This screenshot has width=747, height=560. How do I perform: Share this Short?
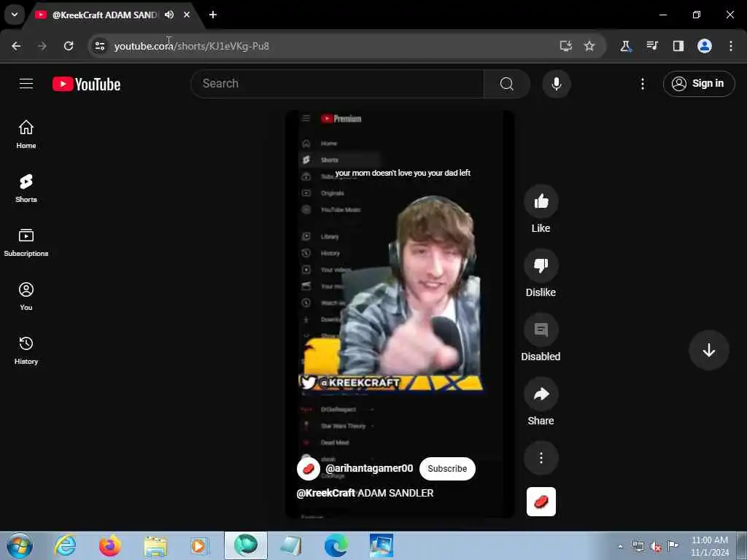(541, 394)
